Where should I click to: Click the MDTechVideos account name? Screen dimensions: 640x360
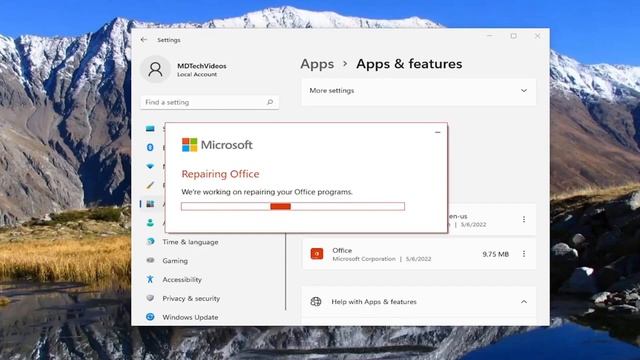202,66
